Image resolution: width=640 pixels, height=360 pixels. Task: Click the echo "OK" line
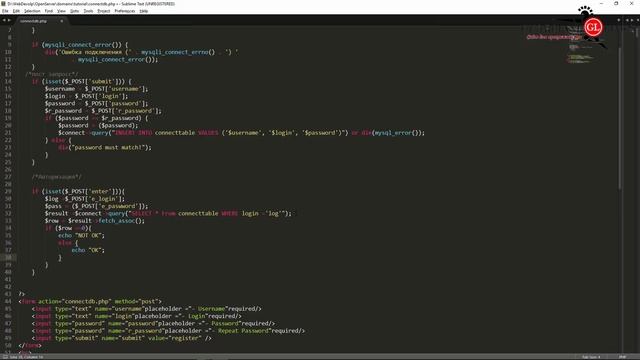click(x=88, y=250)
